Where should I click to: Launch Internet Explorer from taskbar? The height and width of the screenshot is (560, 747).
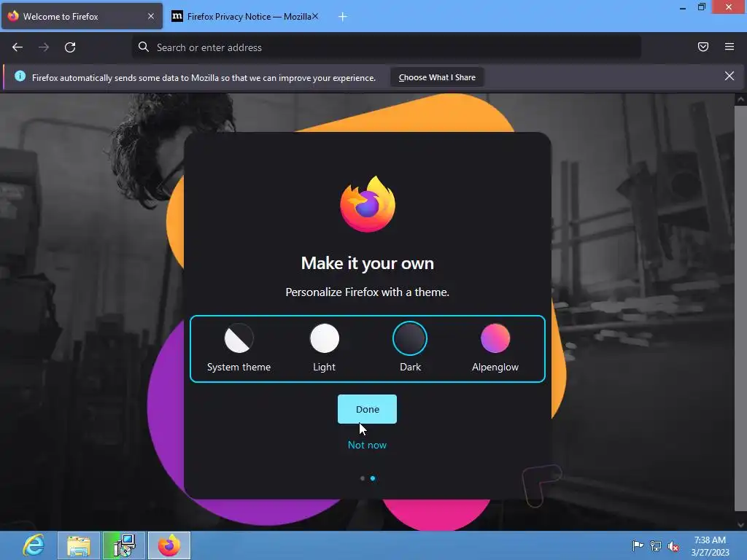(x=34, y=545)
